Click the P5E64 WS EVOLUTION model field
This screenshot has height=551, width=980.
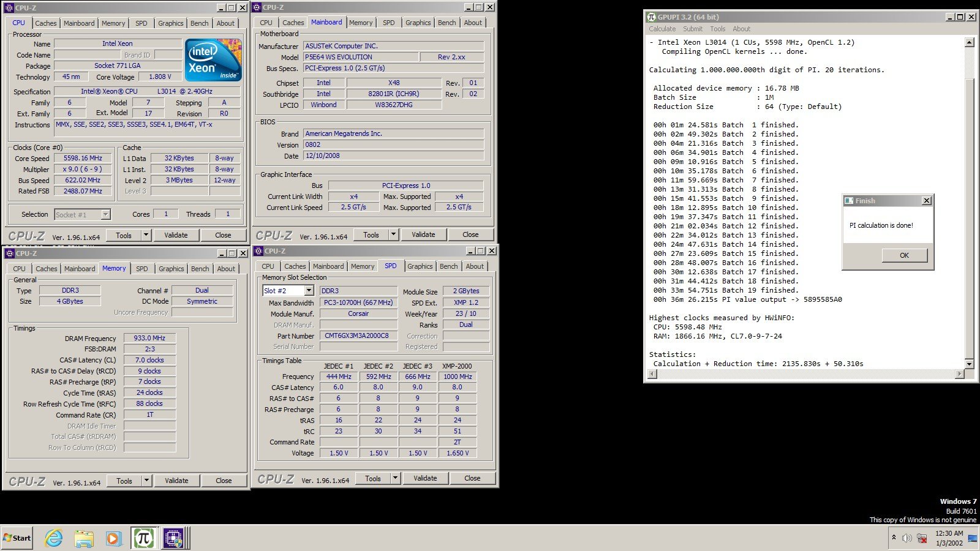tap(361, 57)
